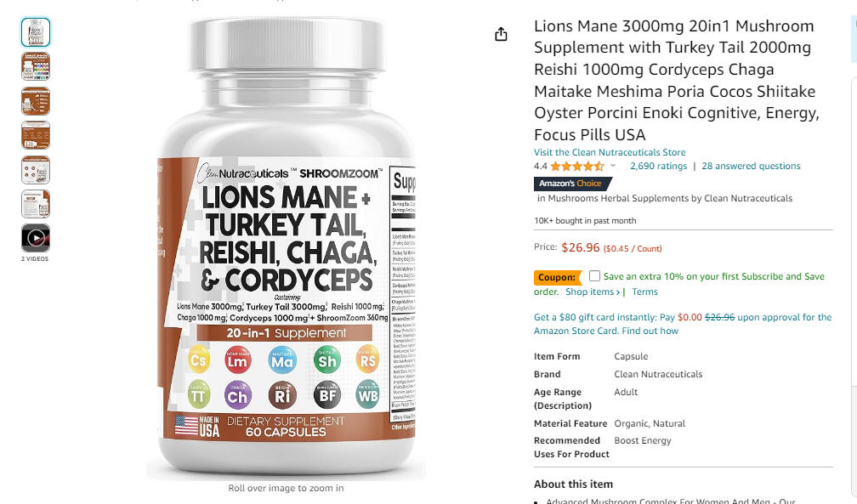The width and height of the screenshot is (857, 504).
Task: Click the share icon beside product image
Action: (501, 35)
